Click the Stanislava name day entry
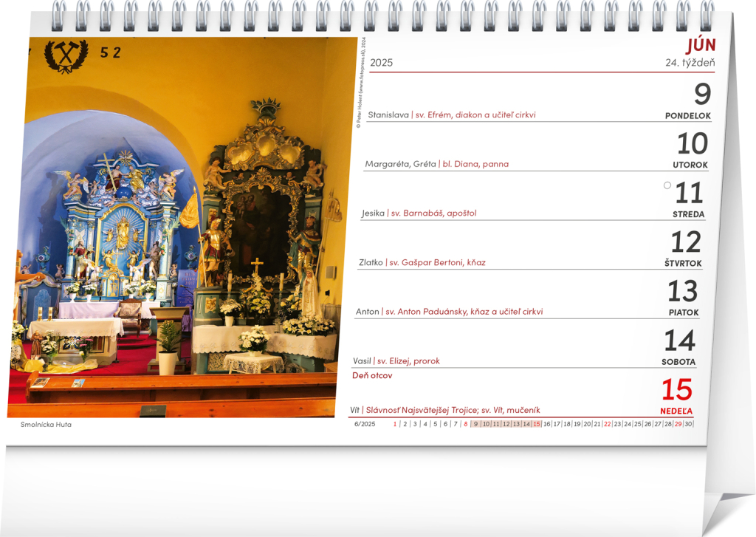 point(388,114)
